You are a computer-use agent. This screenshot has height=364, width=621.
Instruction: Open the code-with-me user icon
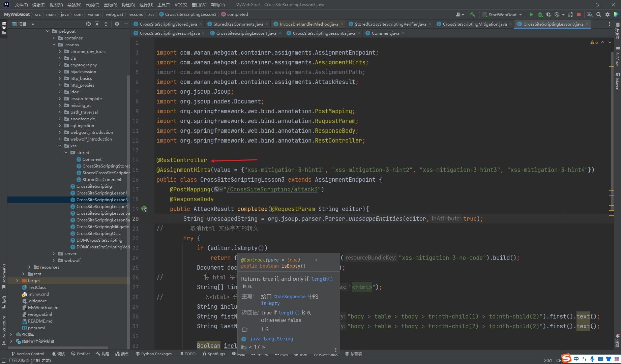[459, 14]
